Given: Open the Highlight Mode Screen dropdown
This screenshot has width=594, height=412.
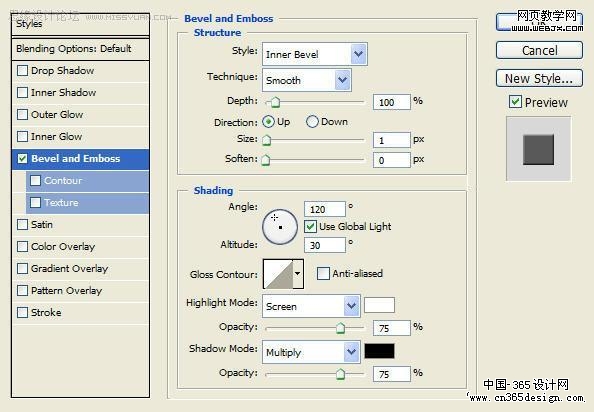Looking at the screenshot, I should pyautogui.click(x=311, y=306).
